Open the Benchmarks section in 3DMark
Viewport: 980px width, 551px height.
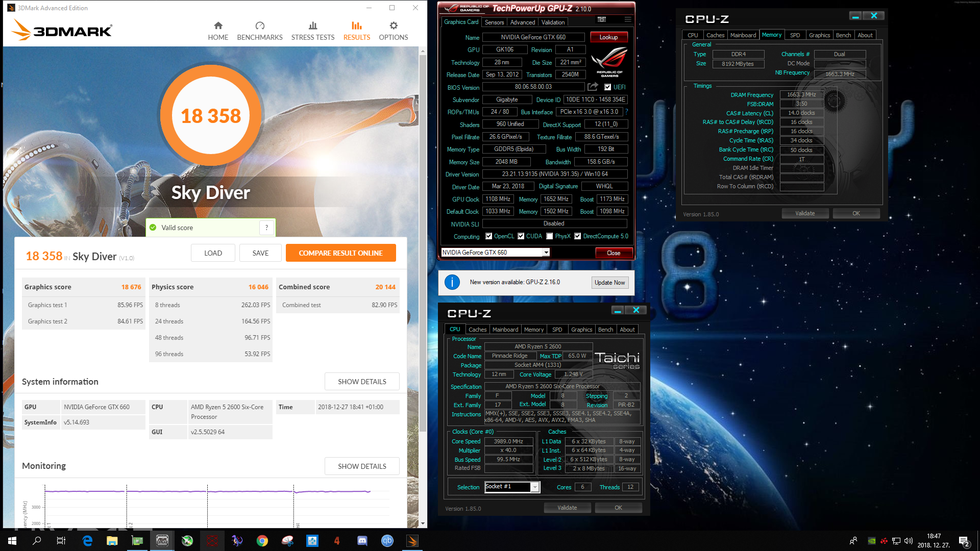[x=260, y=31]
